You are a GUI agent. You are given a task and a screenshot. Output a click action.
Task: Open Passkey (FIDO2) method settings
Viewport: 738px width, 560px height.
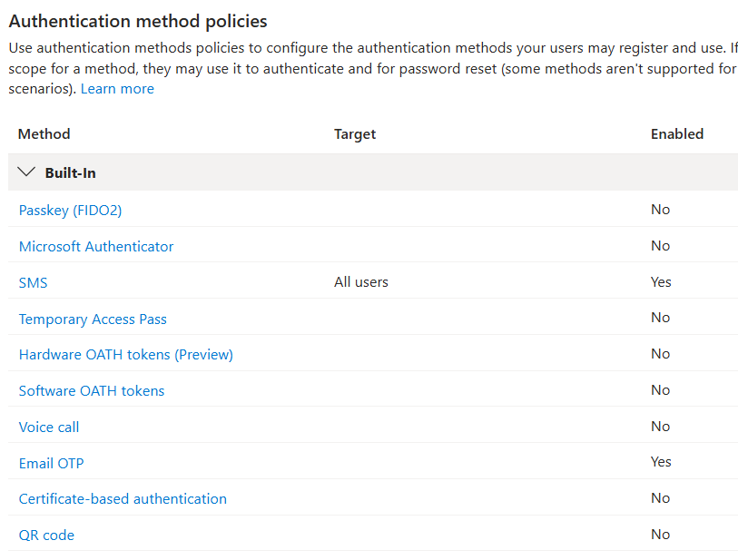pos(70,210)
